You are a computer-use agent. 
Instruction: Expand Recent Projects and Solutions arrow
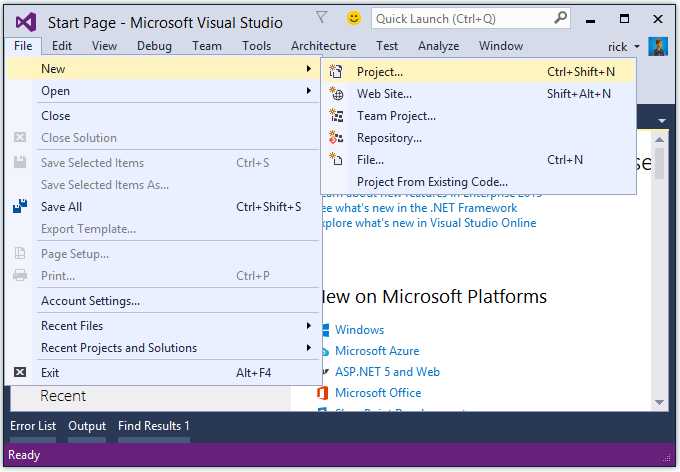click(309, 347)
